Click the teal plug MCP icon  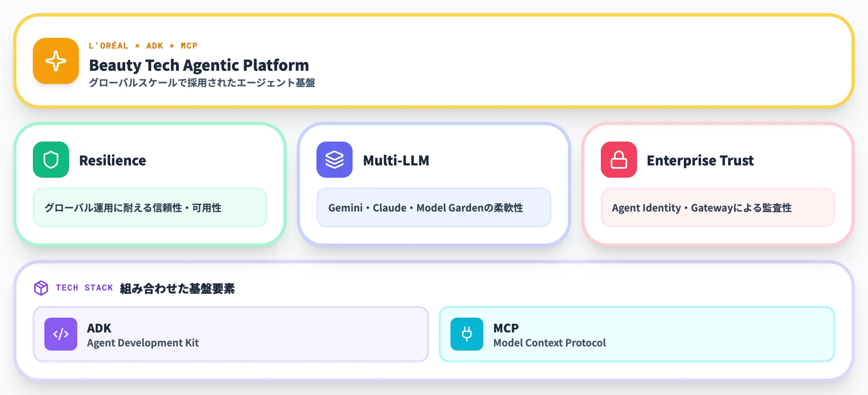pos(466,334)
